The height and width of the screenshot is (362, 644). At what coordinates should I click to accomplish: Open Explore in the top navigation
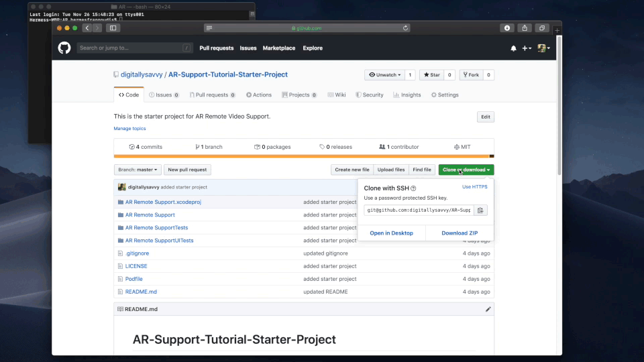click(313, 48)
